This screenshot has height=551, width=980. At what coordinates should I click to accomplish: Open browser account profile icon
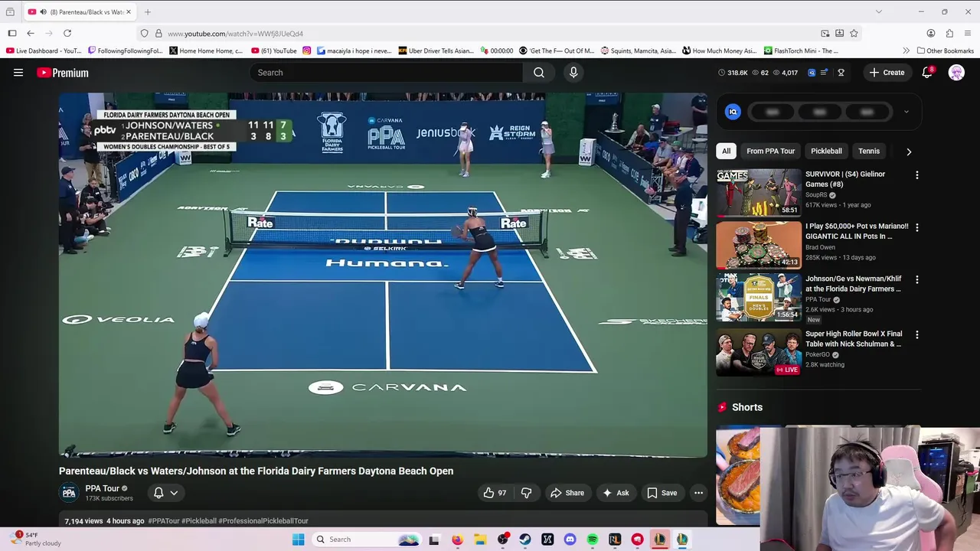coord(931,34)
